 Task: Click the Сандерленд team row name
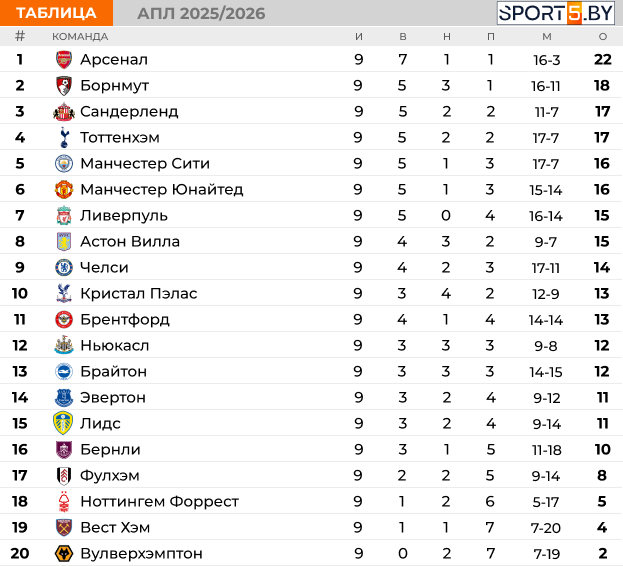click(129, 112)
